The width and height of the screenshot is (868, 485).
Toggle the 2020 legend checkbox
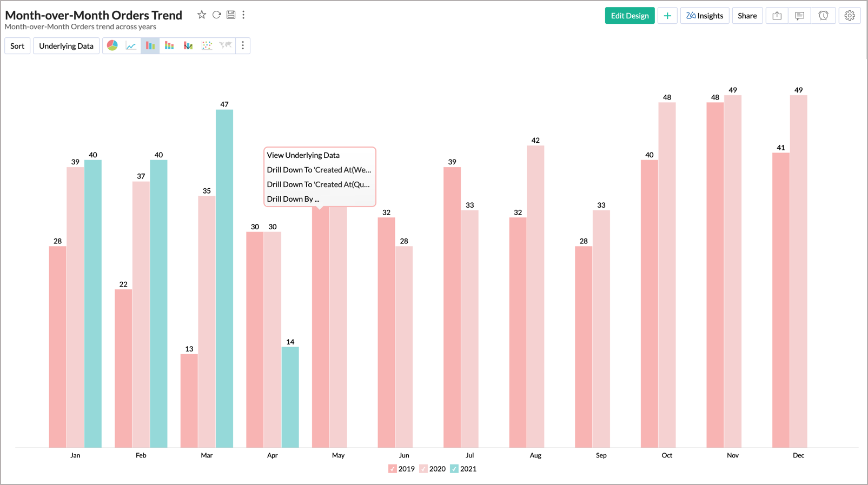click(423, 469)
